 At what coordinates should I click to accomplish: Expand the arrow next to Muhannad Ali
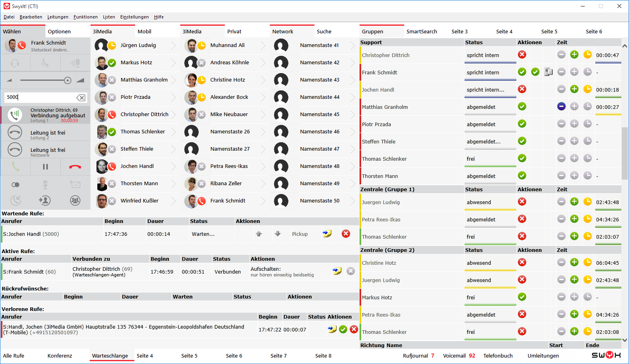[263, 45]
